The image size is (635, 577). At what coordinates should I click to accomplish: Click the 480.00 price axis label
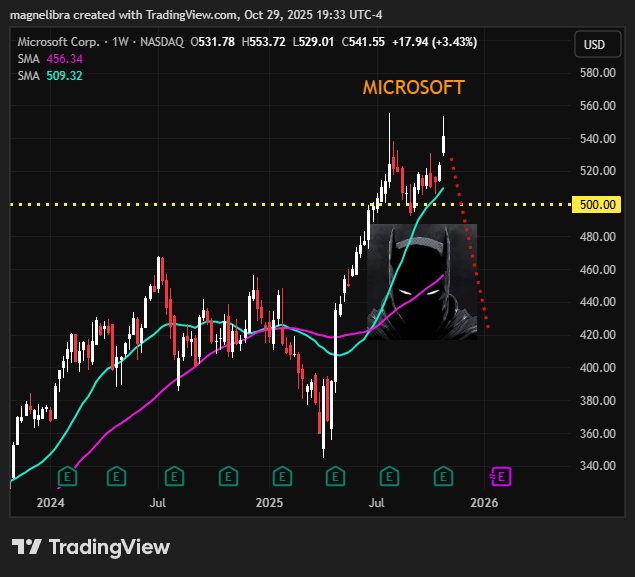pyautogui.click(x=598, y=236)
